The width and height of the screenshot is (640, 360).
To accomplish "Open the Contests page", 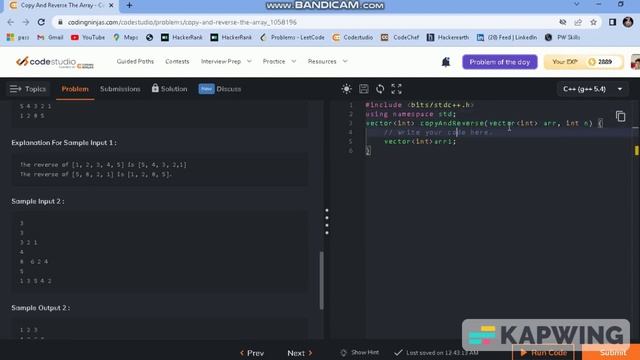I will [x=177, y=61].
